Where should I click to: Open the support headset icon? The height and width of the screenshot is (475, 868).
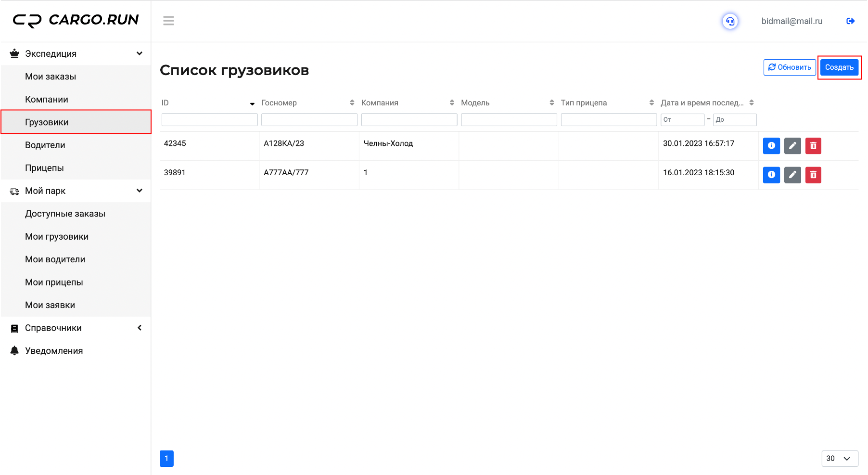(730, 21)
